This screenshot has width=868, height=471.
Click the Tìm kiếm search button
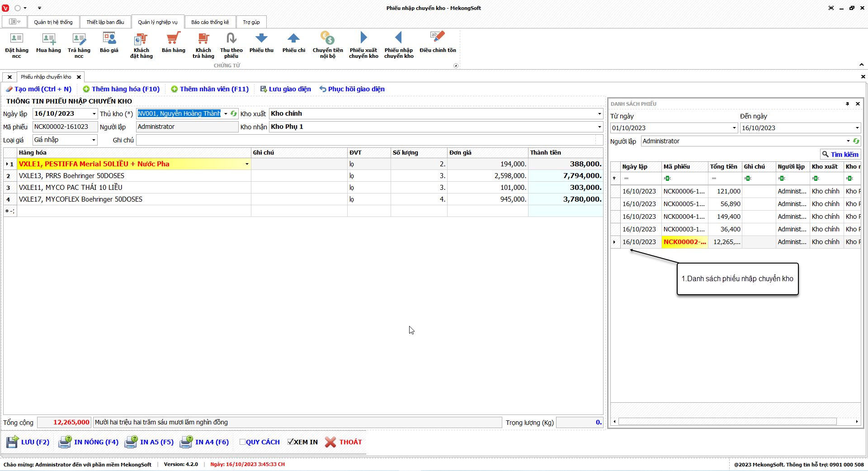[x=840, y=155]
